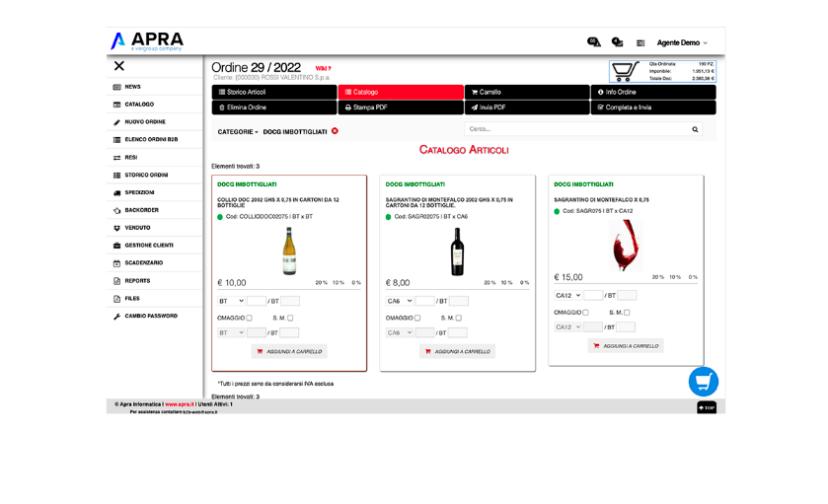Open the Agente Demo user menu

[x=682, y=42]
